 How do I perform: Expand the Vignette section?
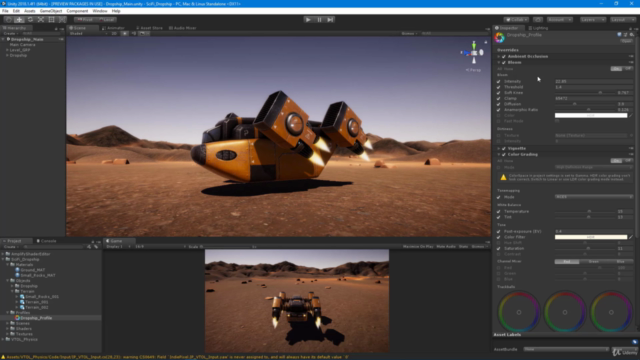[x=498, y=149]
